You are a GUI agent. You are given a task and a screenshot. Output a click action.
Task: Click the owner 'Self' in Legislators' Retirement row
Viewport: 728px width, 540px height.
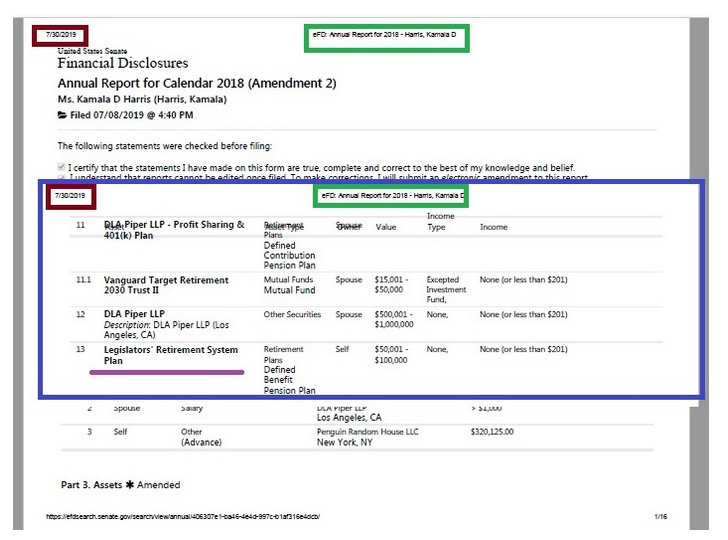coord(342,349)
